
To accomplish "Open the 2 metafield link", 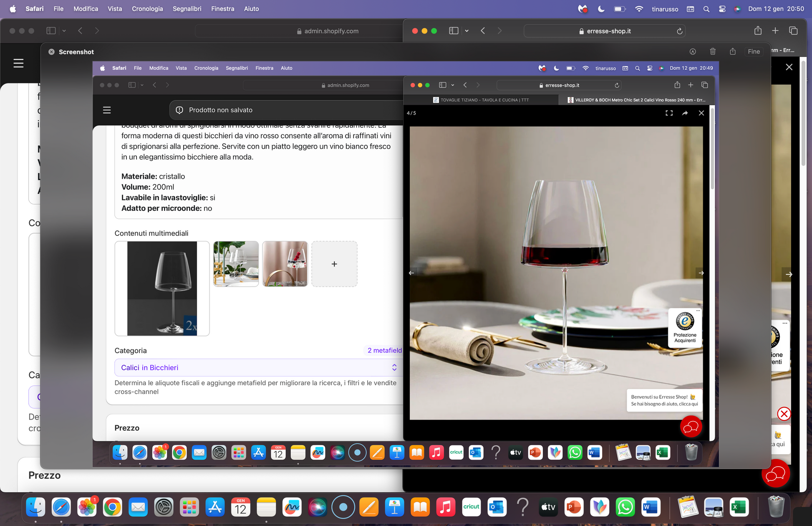I will pyautogui.click(x=384, y=351).
